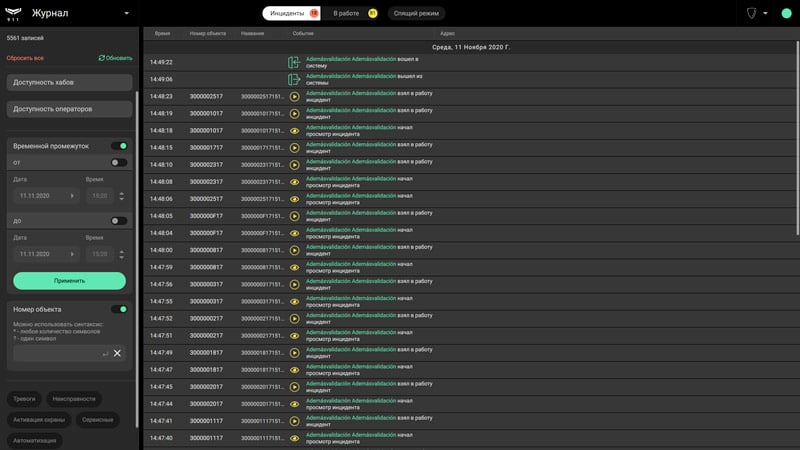Click the 911 logo in the top-left corner

[13, 14]
